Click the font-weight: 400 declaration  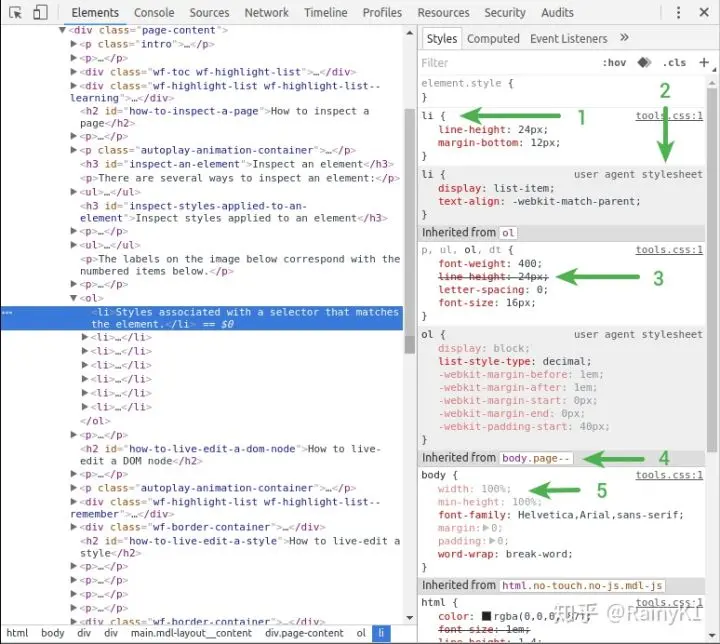click(490, 264)
